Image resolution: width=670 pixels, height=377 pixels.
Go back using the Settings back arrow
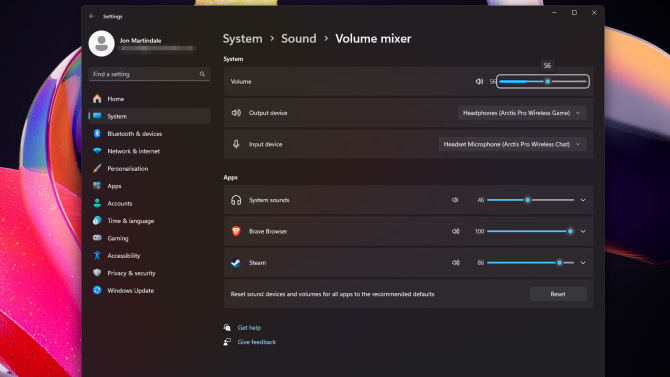[x=92, y=16]
